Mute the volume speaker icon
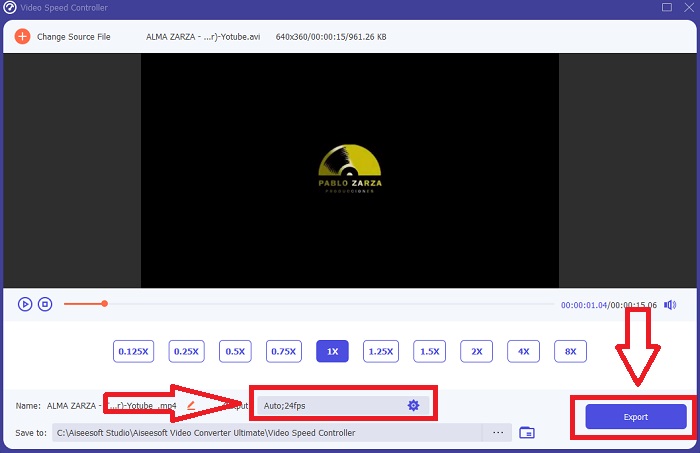This screenshot has height=453, width=700. [669, 304]
